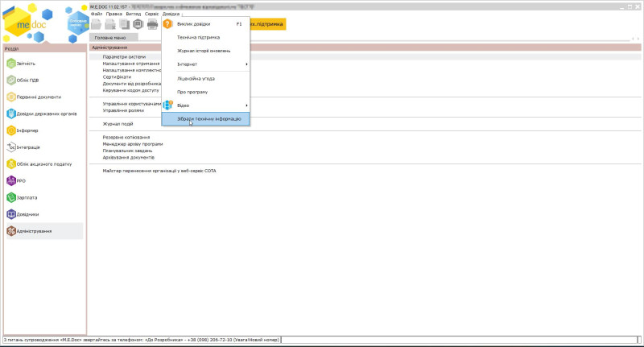This screenshot has width=644, height=347.
Task: Open Управління ролями
Action: tap(123, 110)
